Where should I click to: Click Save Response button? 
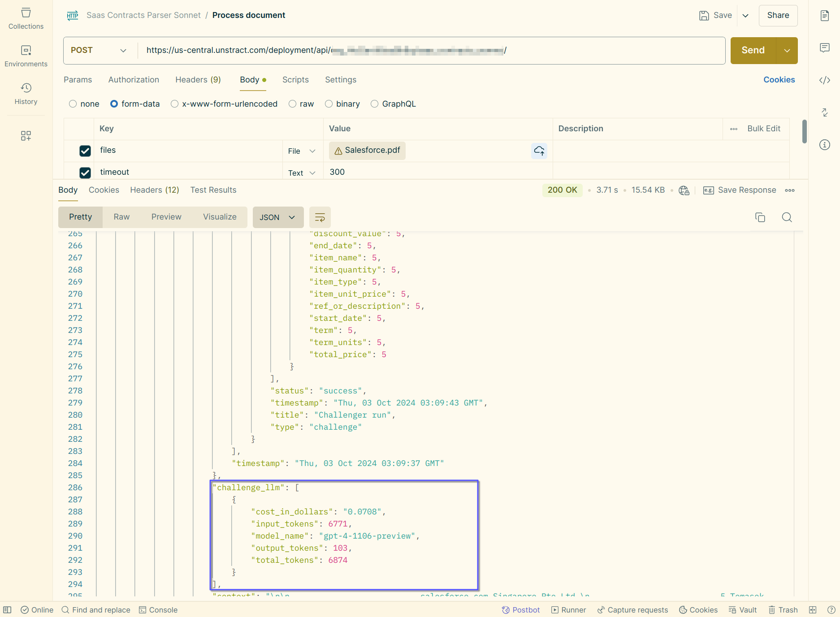pos(740,190)
